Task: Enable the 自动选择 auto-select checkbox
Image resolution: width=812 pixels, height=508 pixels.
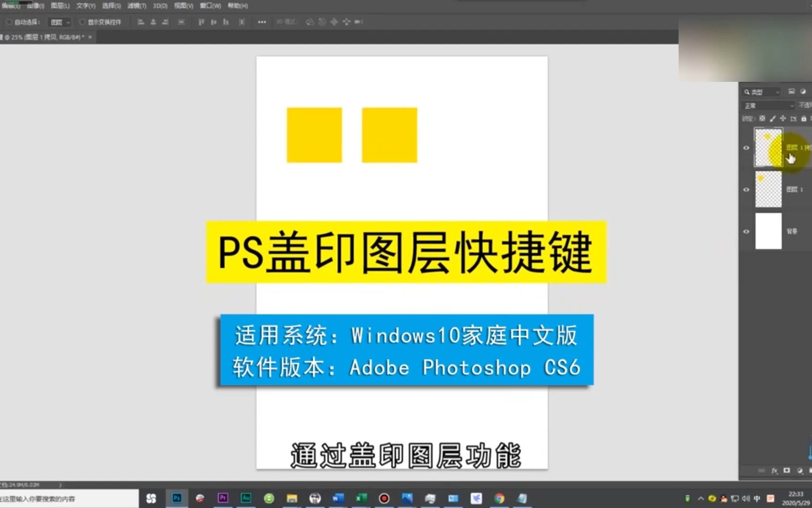Action: coord(8,22)
